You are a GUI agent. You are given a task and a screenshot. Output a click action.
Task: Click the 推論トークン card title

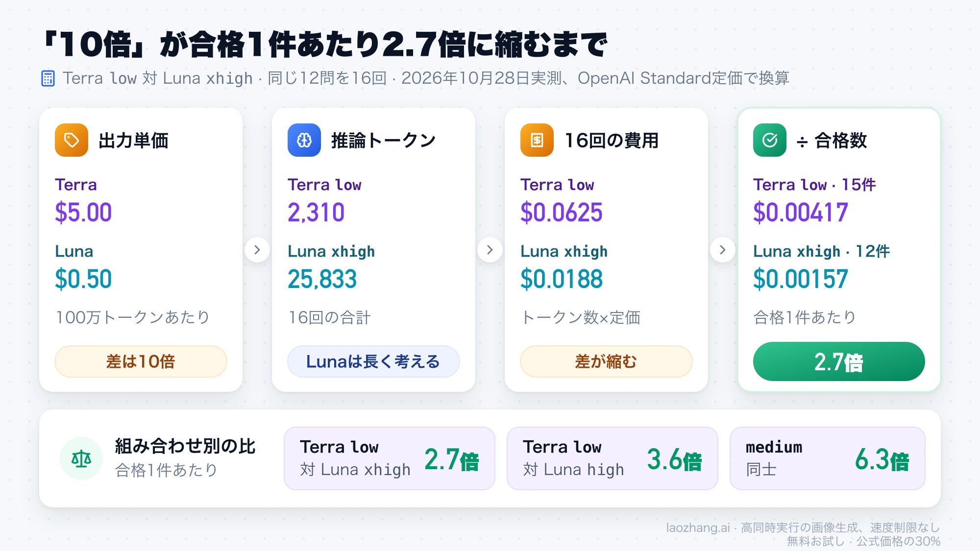384,141
